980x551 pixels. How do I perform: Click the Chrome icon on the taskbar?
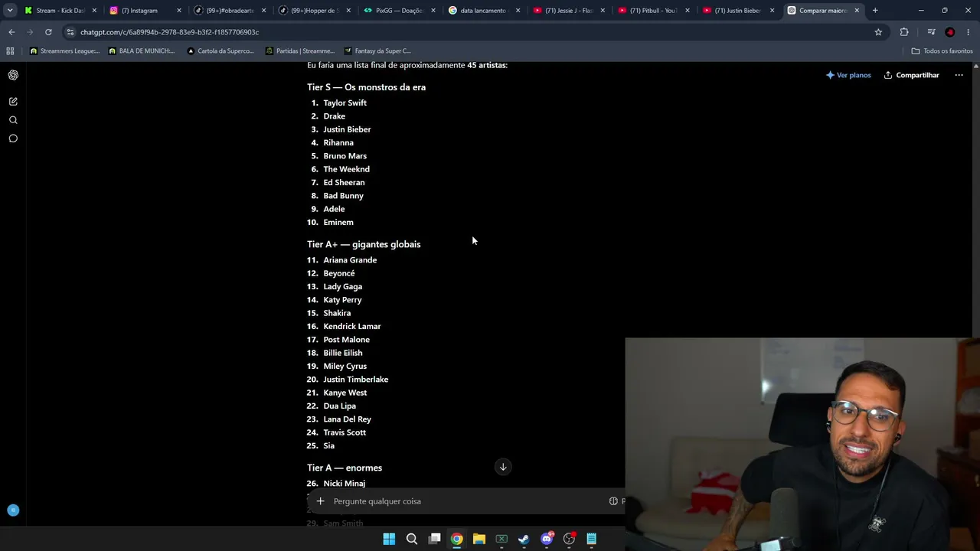point(456,539)
